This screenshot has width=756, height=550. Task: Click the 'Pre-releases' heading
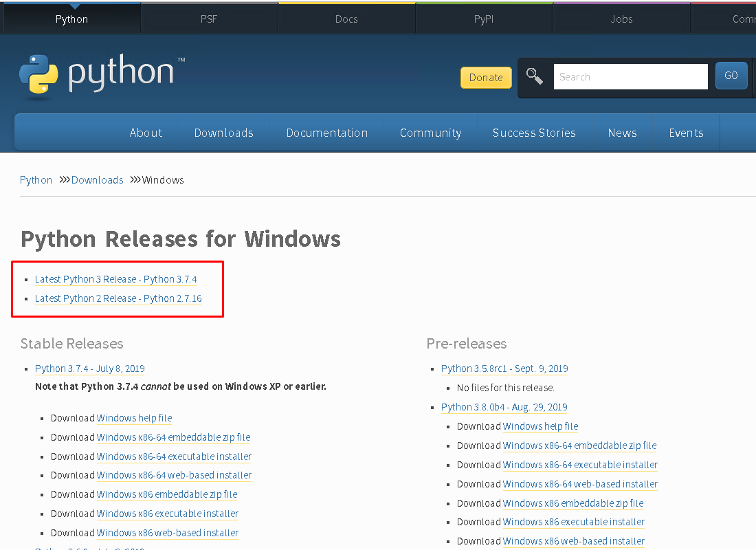point(467,344)
